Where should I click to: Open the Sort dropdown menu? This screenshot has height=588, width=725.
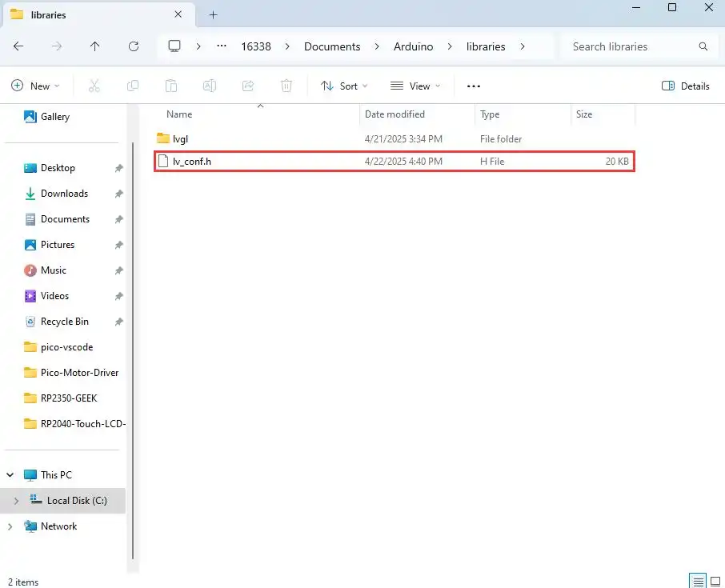click(344, 86)
